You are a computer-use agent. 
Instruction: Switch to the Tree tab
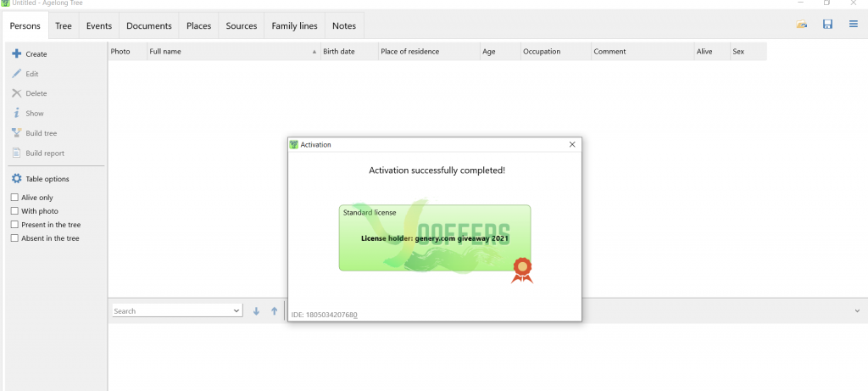coord(64,26)
